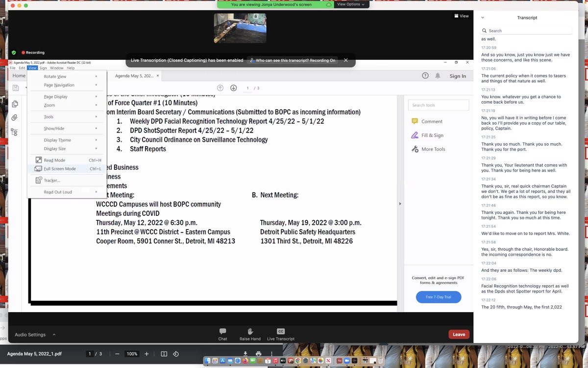Open Tracker from the View menu
The image size is (588, 368).
pos(67,180)
